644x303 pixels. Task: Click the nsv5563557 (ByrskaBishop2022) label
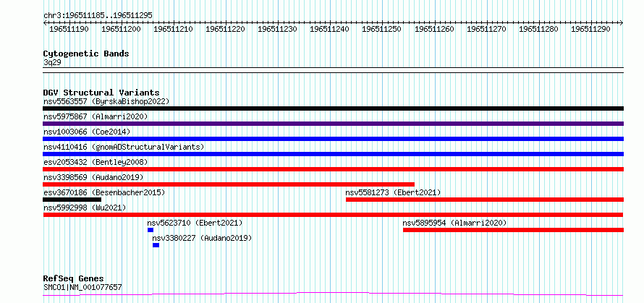(x=106, y=101)
